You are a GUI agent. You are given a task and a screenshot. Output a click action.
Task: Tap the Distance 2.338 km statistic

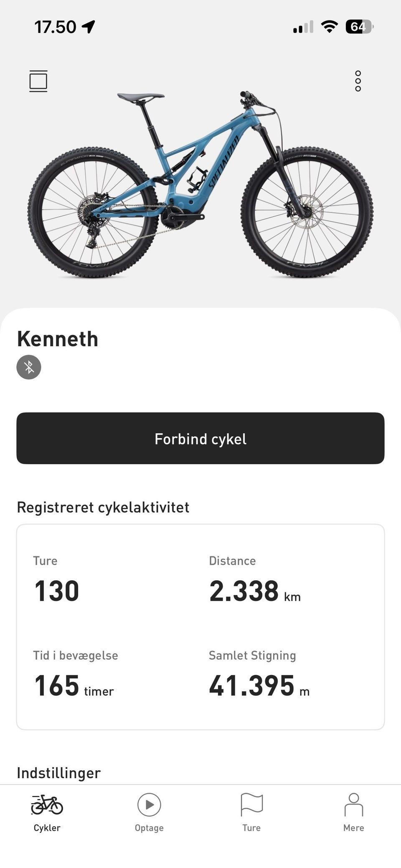pos(254,591)
